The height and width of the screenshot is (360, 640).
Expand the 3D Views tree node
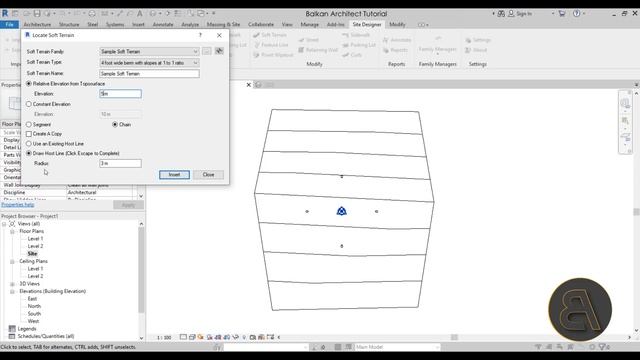coord(12,284)
